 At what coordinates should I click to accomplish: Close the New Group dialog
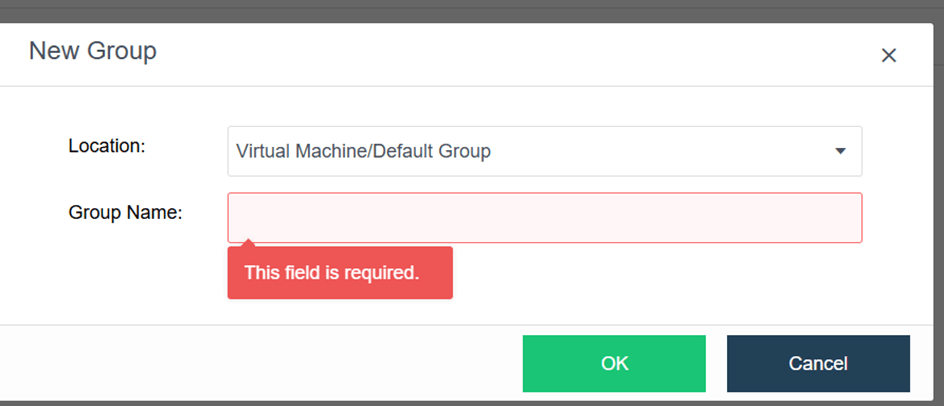click(888, 56)
